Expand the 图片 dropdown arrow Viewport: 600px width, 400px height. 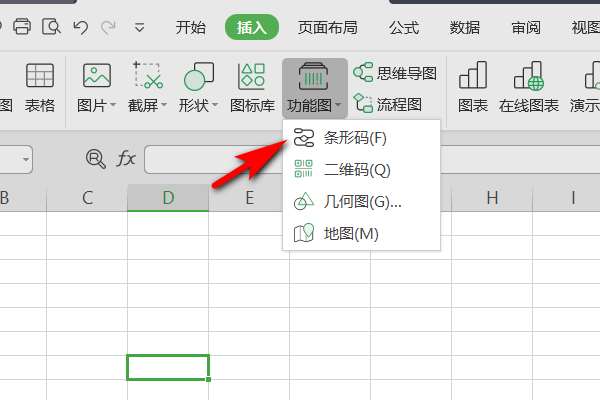(113, 104)
